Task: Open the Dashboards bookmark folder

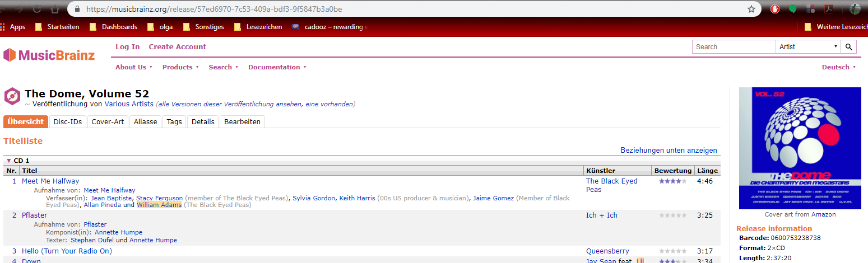Action: click(x=113, y=27)
